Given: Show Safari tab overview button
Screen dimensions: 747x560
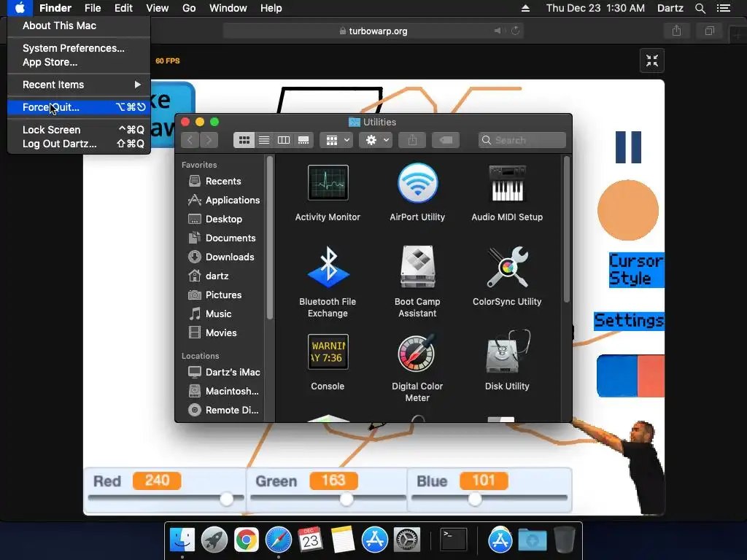Looking at the screenshot, I should coord(709,31).
